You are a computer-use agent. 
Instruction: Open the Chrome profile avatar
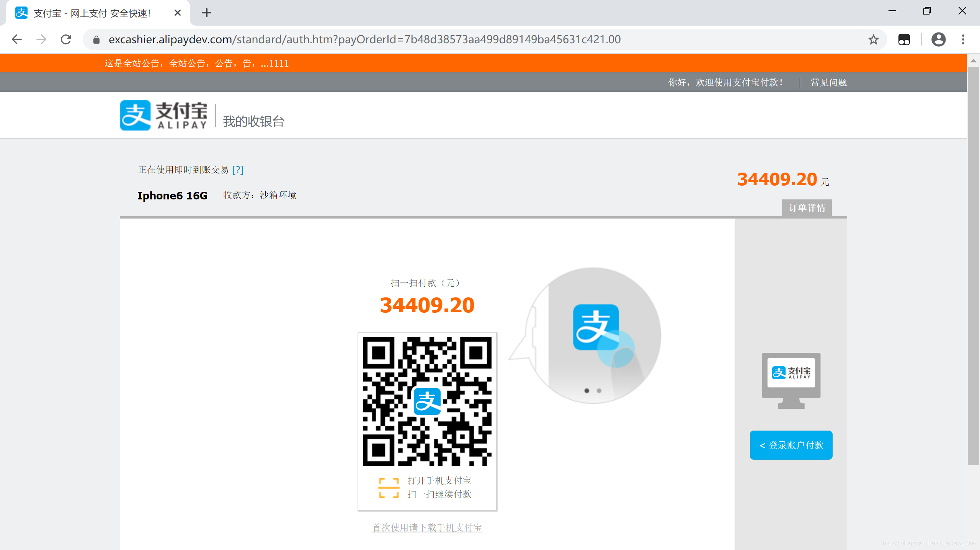click(x=938, y=39)
